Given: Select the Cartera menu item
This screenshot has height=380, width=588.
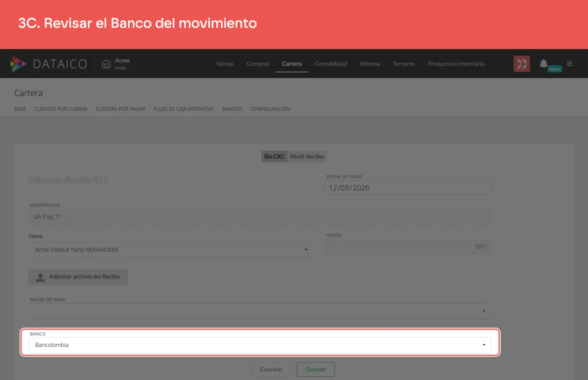Looking at the screenshot, I should 292,64.
